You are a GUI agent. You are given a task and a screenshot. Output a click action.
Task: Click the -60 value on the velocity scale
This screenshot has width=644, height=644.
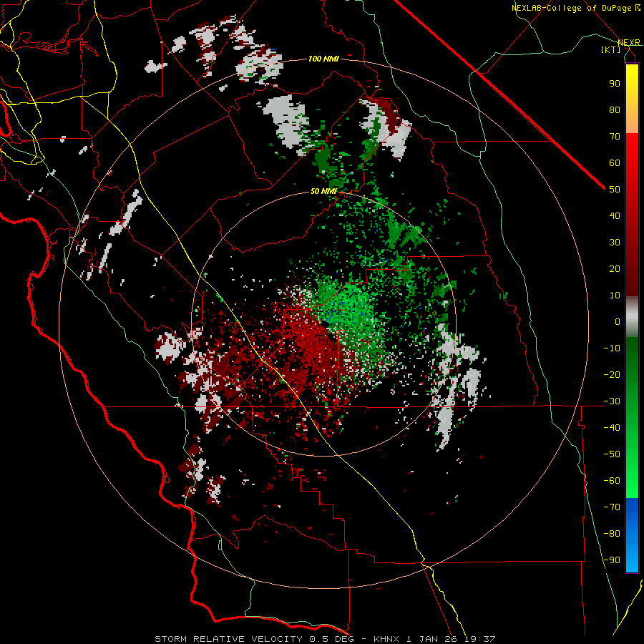click(612, 481)
